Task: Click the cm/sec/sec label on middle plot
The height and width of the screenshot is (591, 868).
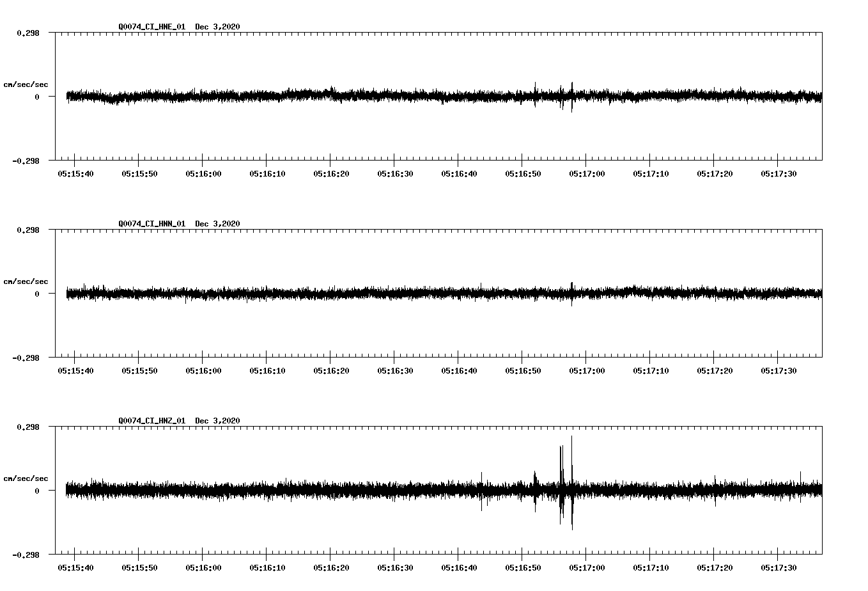Action: (26, 281)
